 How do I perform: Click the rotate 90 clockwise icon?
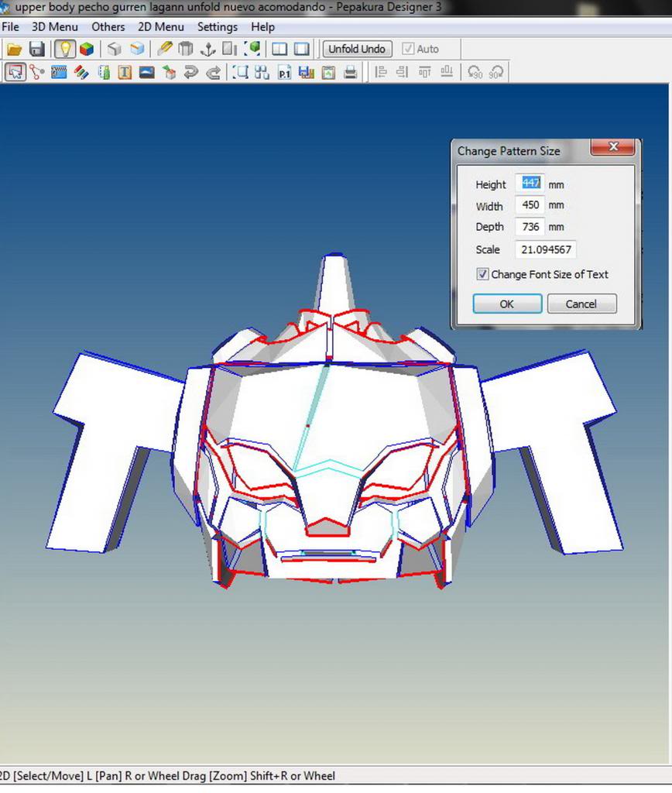(496, 72)
